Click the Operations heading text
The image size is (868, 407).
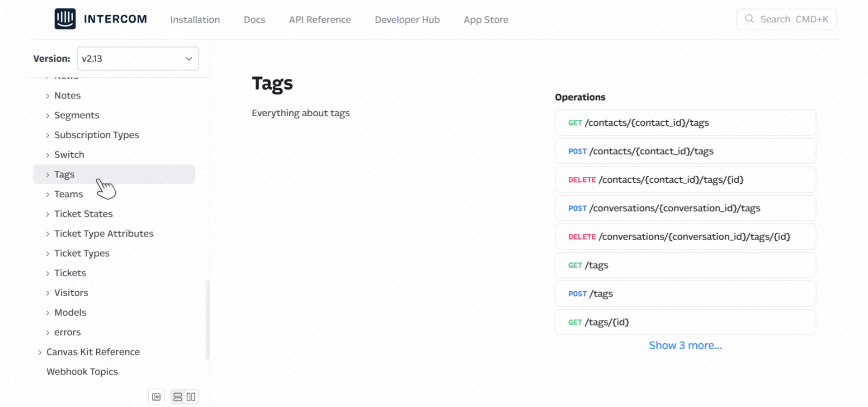580,97
